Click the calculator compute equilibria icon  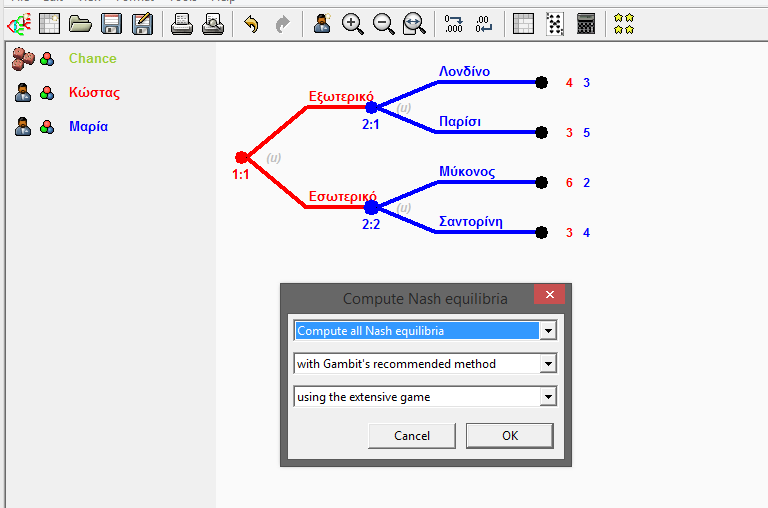pyautogui.click(x=586, y=24)
